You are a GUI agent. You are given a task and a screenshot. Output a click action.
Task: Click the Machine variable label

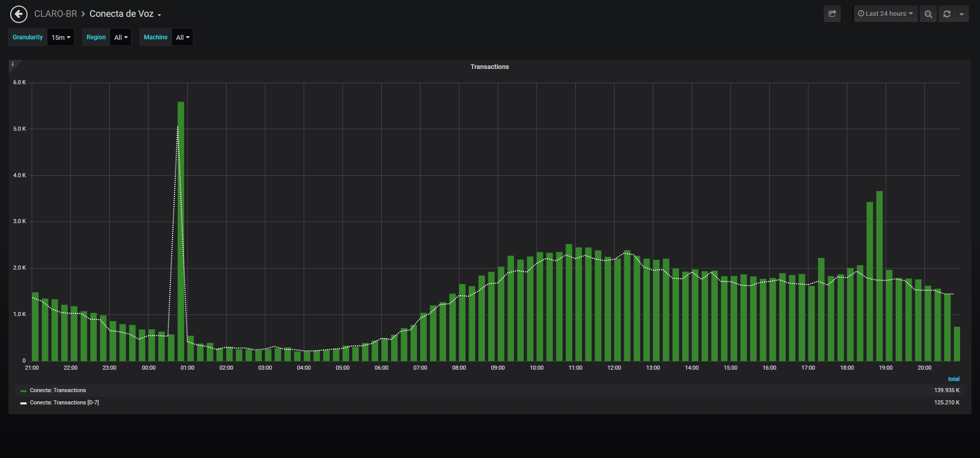click(156, 37)
